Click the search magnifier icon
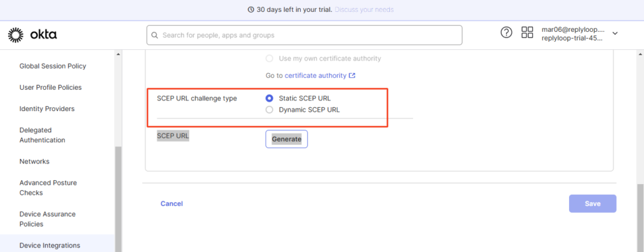The height and width of the screenshot is (252, 644). click(x=155, y=35)
